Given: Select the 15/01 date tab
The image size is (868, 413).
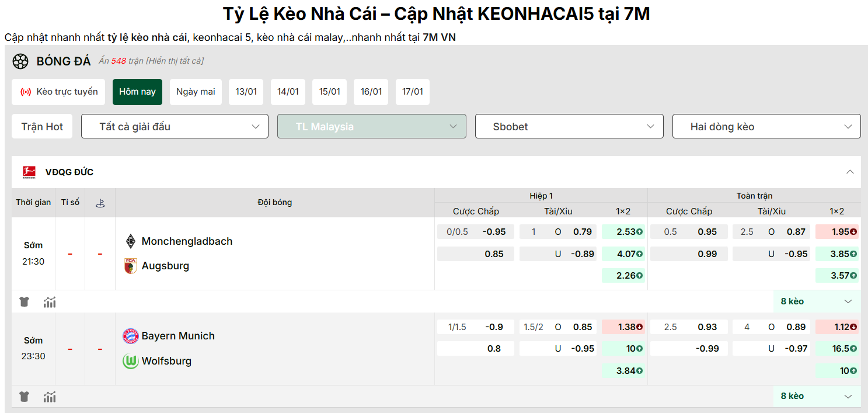Looking at the screenshot, I should (x=329, y=92).
